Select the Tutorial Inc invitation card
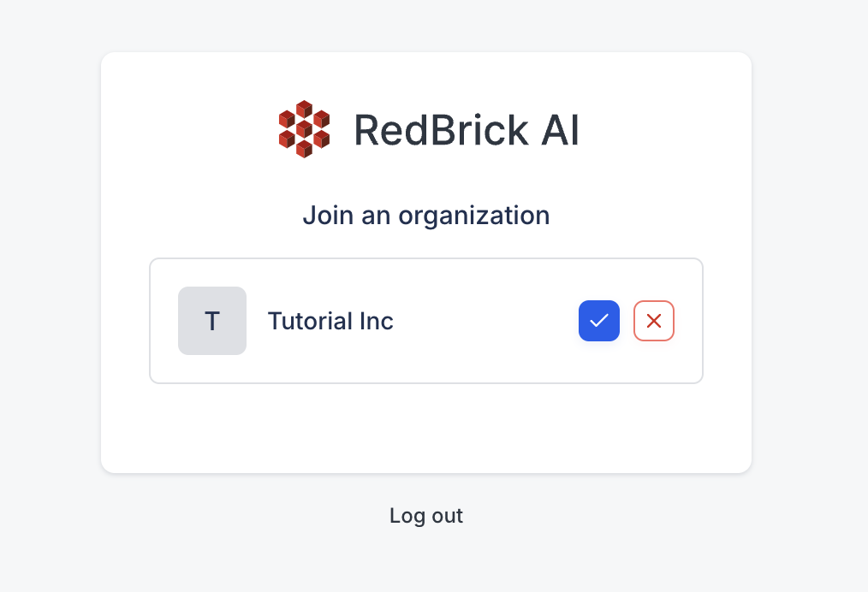Screen dimensions: 868x592 [x=426, y=321]
